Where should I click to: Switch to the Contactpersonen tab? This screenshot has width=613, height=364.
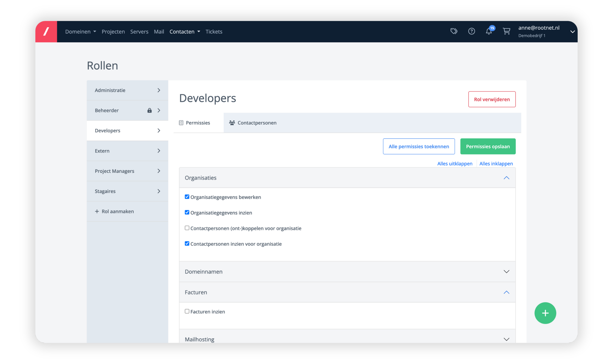coord(257,123)
